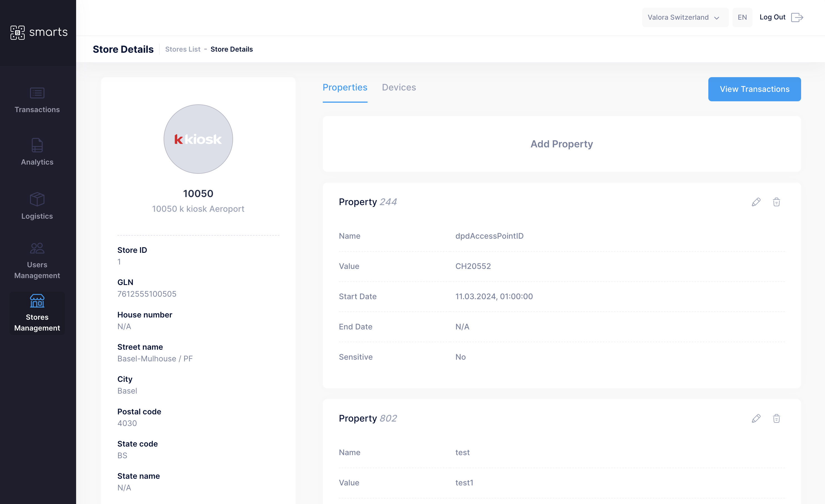
Task: Click the state code BS
Action: [122, 455]
